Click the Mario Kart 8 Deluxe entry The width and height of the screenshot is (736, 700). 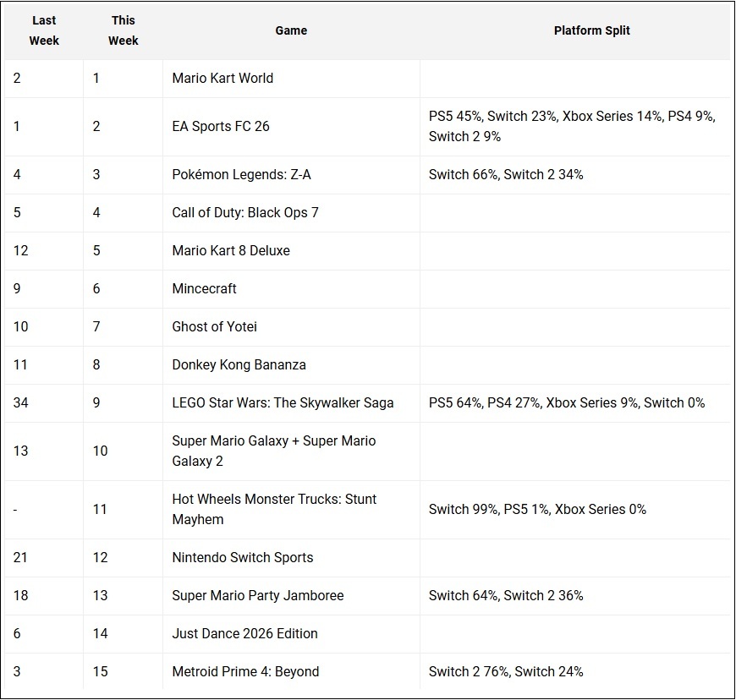pos(231,250)
